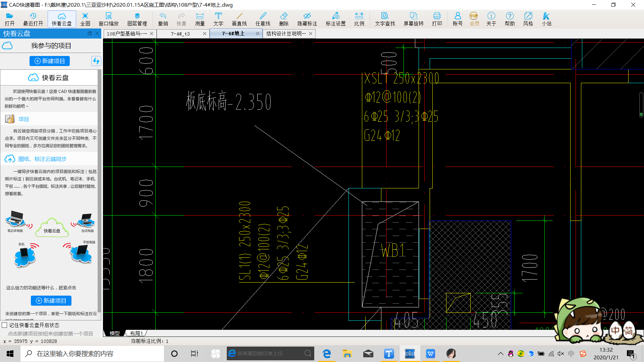Open 图层管理 layer manager
The image size is (644, 362).
pos(137,19)
